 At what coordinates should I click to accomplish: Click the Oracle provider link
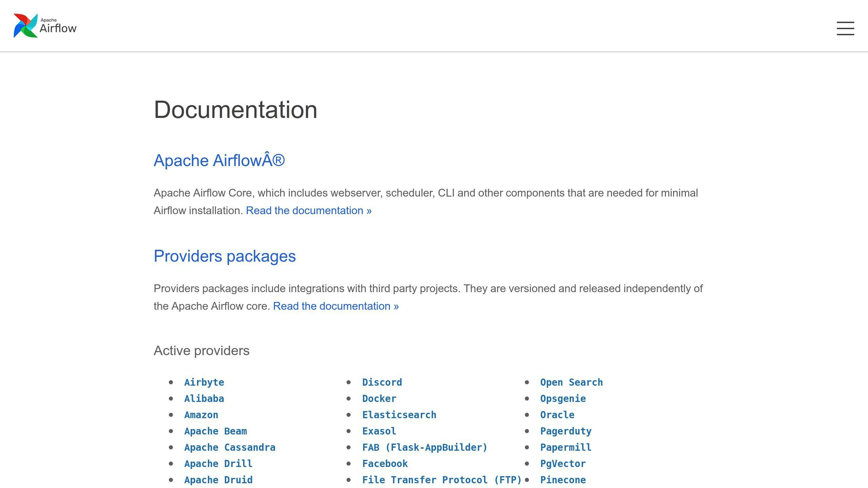click(557, 415)
